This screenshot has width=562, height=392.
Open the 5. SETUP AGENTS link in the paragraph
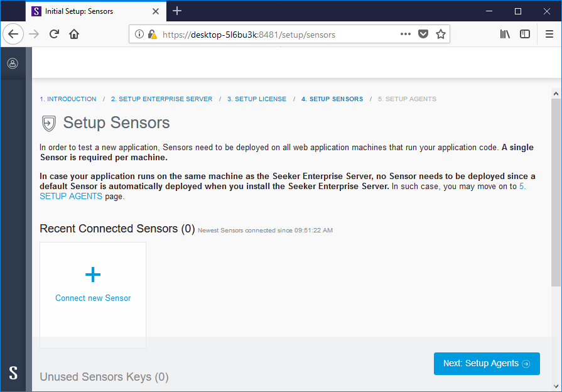pos(71,196)
